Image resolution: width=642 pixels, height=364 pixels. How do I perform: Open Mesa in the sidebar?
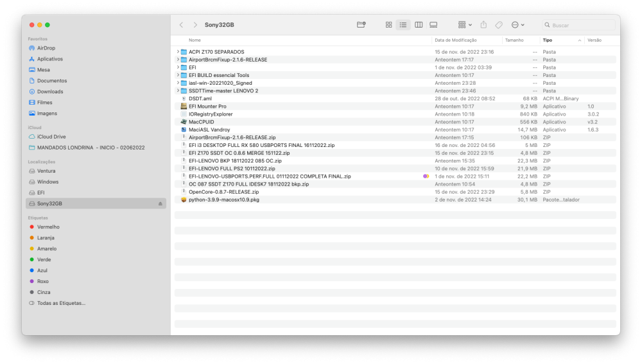coord(44,70)
